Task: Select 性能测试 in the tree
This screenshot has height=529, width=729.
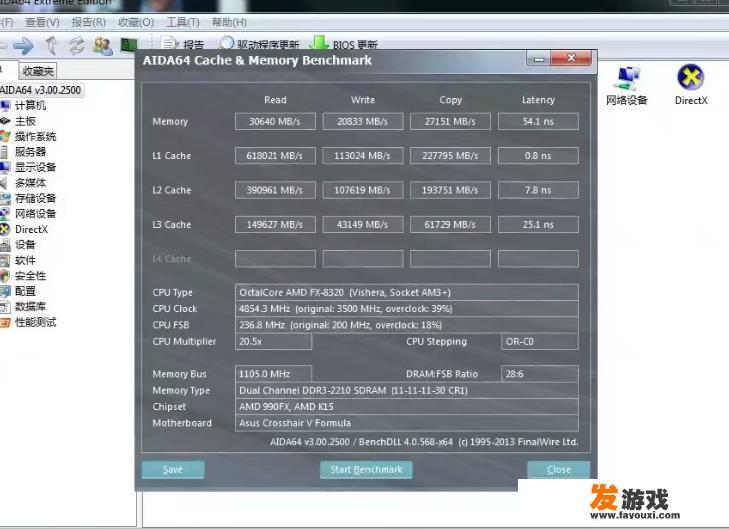Action: pos(35,322)
